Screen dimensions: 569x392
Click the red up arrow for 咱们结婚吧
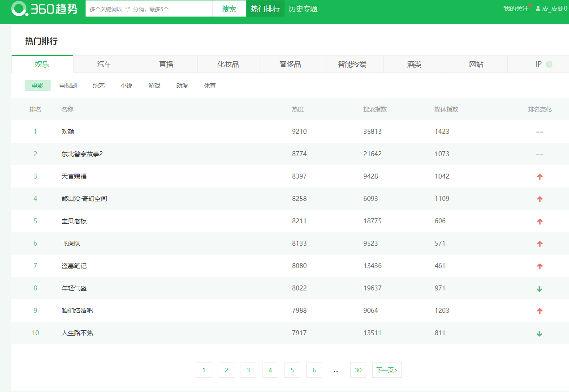pyautogui.click(x=539, y=311)
